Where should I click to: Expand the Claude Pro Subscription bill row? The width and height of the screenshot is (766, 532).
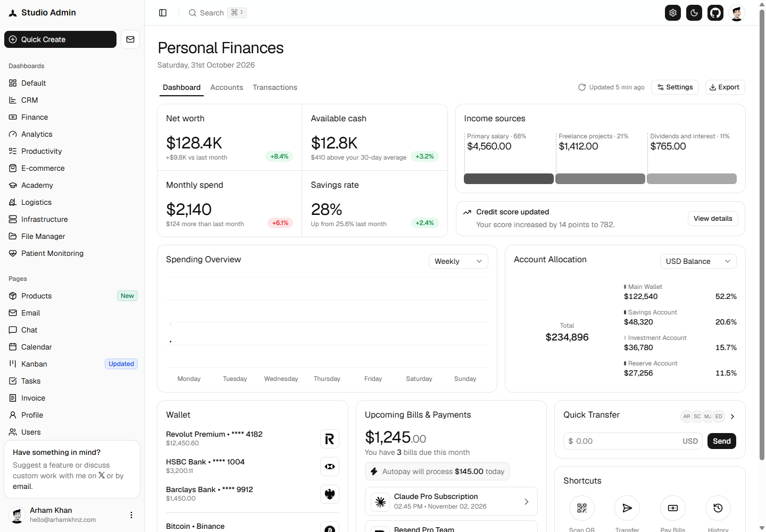click(x=451, y=501)
